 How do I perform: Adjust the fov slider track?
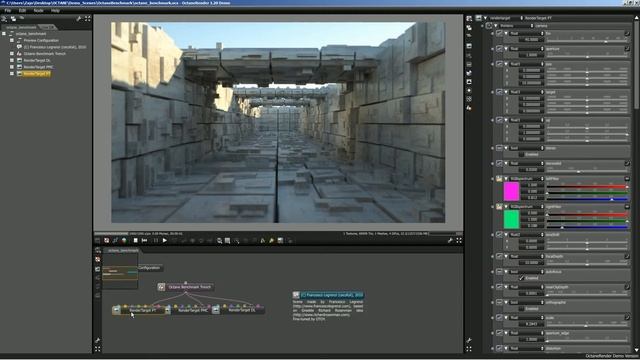point(587,40)
